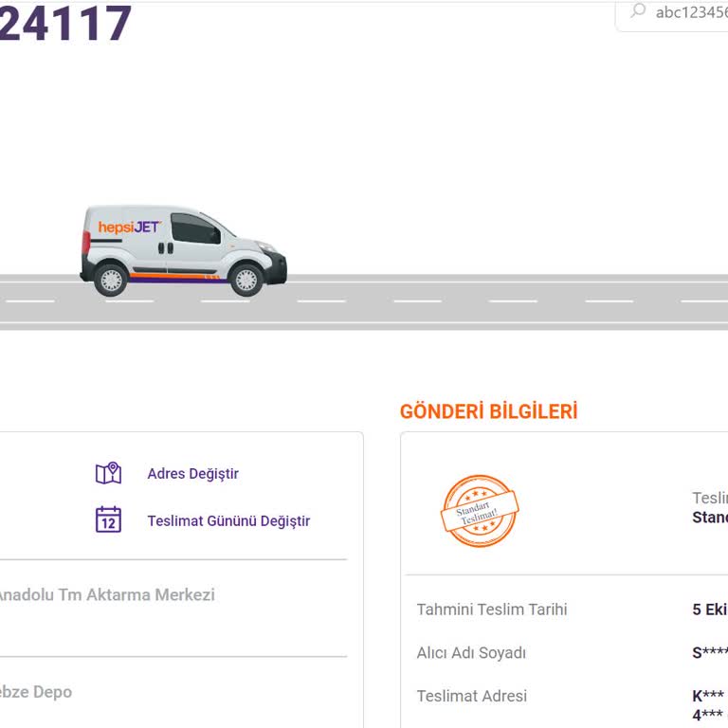Image resolution: width=728 pixels, height=728 pixels.
Task: Click the masked delivery address value
Action: coord(709,705)
